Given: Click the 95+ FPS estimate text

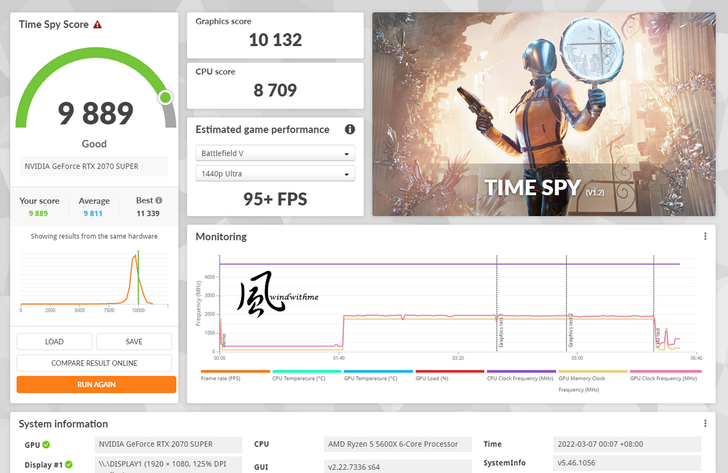Looking at the screenshot, I should coord(275,199).
